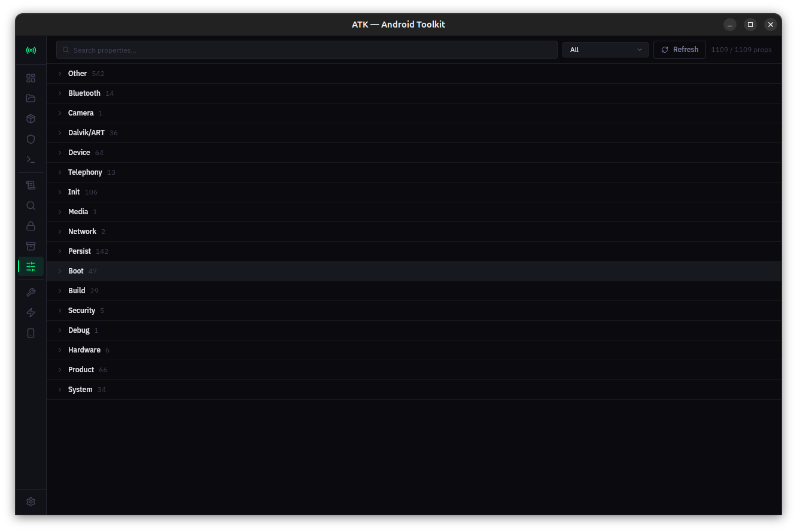Open the All category filter dropdown
The height and width of the screenshot is (532, 797).
coord(606,50)
